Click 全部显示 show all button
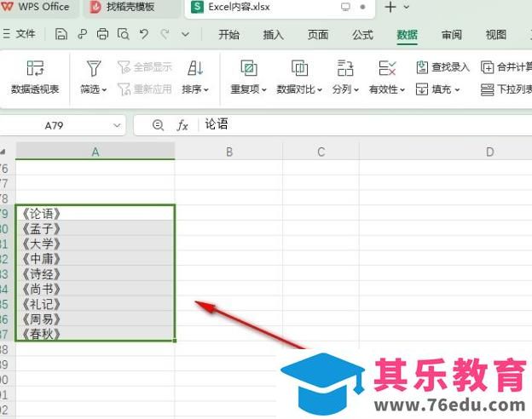 point(145,67)
